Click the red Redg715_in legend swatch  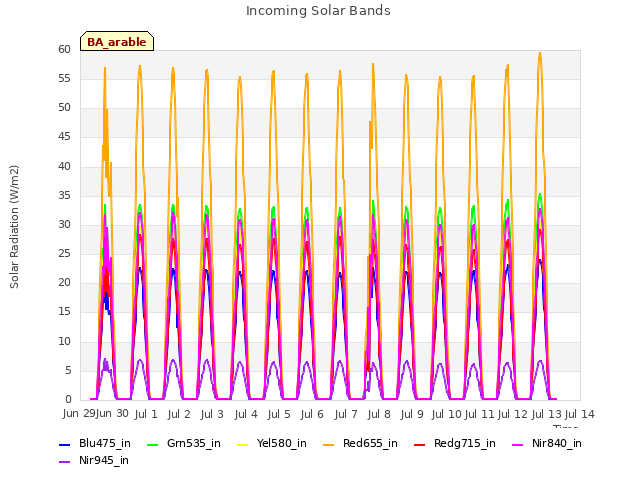coord(420,444)
